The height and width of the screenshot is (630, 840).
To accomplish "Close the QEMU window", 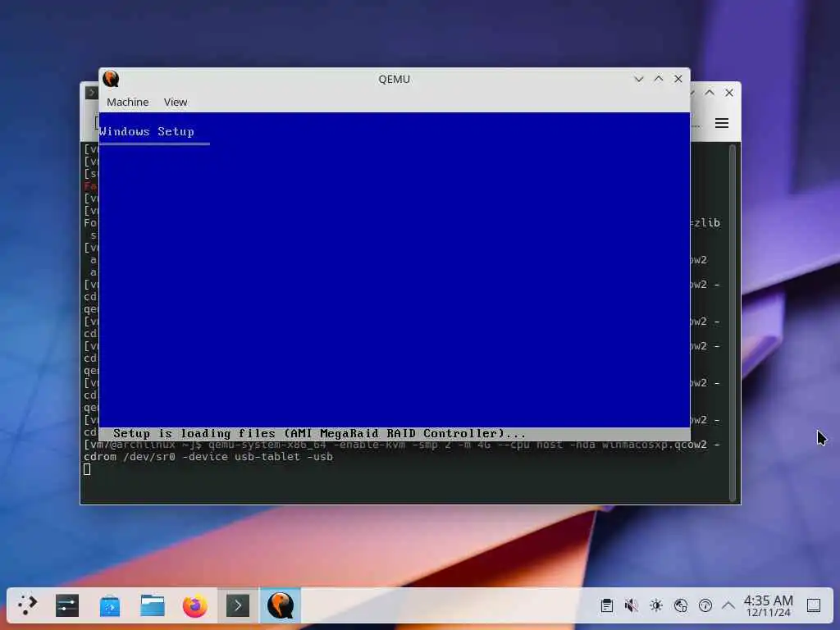I will pos(678,79).
